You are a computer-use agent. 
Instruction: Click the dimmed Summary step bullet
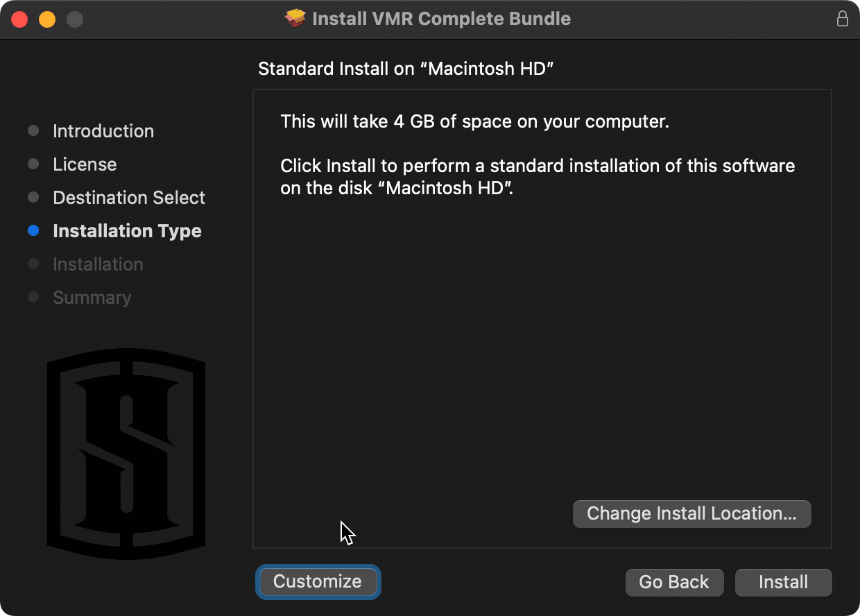coord(33,298)
